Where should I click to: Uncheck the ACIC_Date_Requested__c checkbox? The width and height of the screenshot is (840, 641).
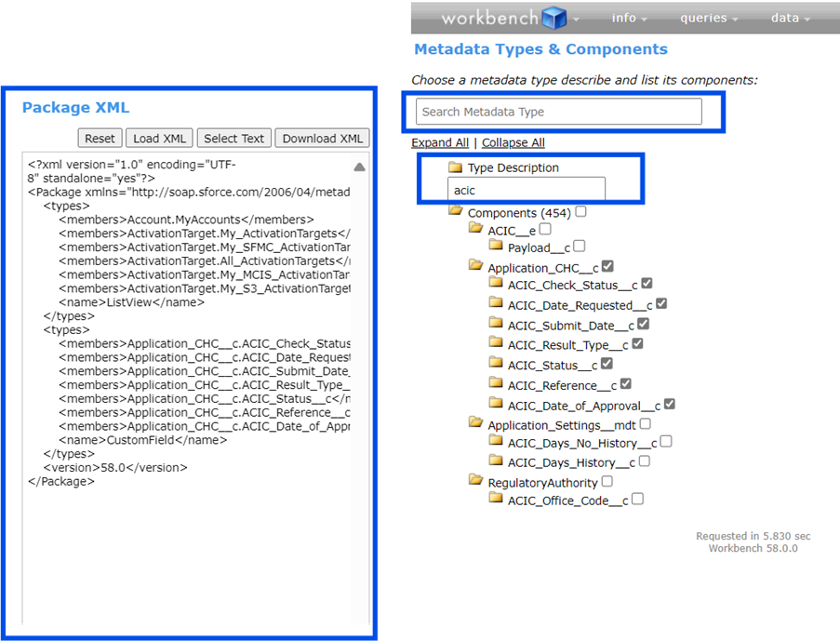pyautogui.click(x=661, y=304)
